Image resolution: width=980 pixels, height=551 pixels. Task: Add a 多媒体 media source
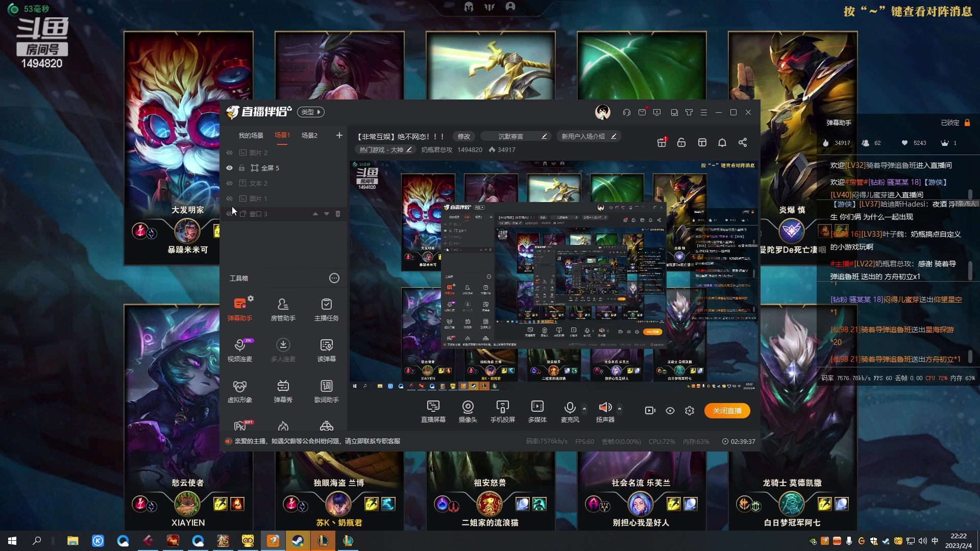537,411
